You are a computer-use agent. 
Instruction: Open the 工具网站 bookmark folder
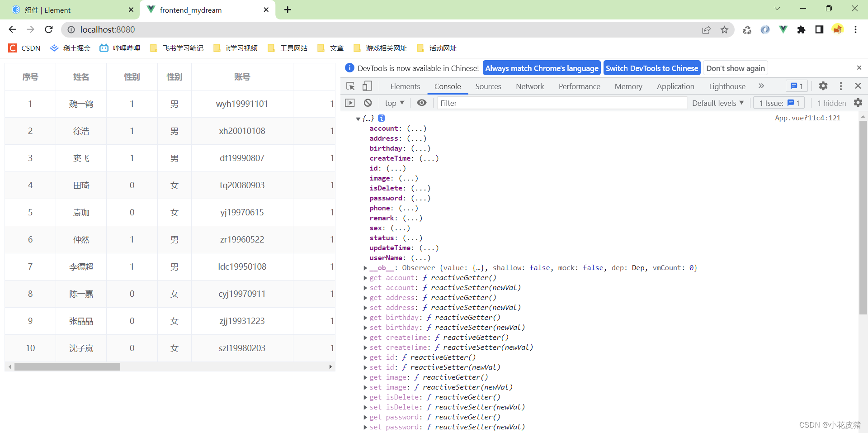click(x=288, y=48)
